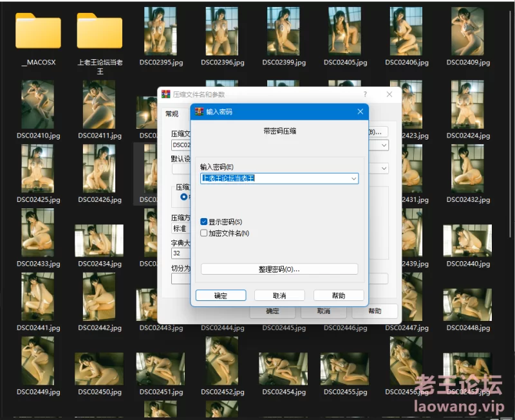Viewport: 515px width, 420px height.
Task: Select the DSC02395.jpg thumbnail
Action: click(x=160, y=31)
